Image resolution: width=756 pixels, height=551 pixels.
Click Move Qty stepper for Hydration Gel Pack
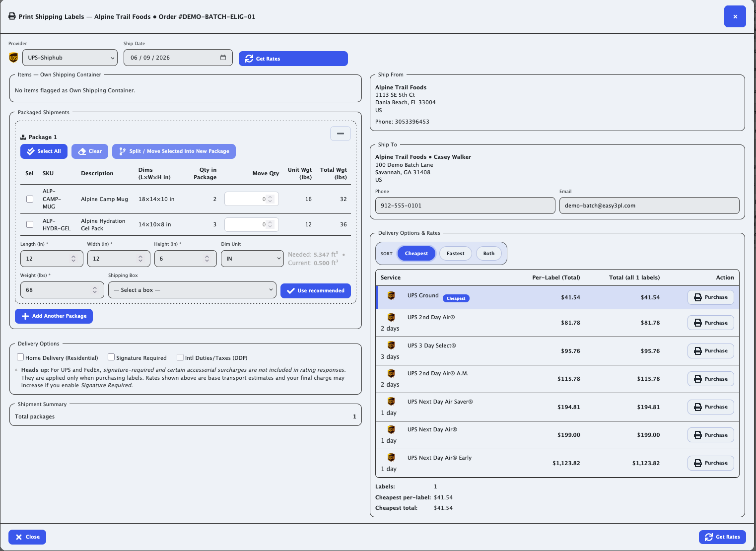pos(270,224)
